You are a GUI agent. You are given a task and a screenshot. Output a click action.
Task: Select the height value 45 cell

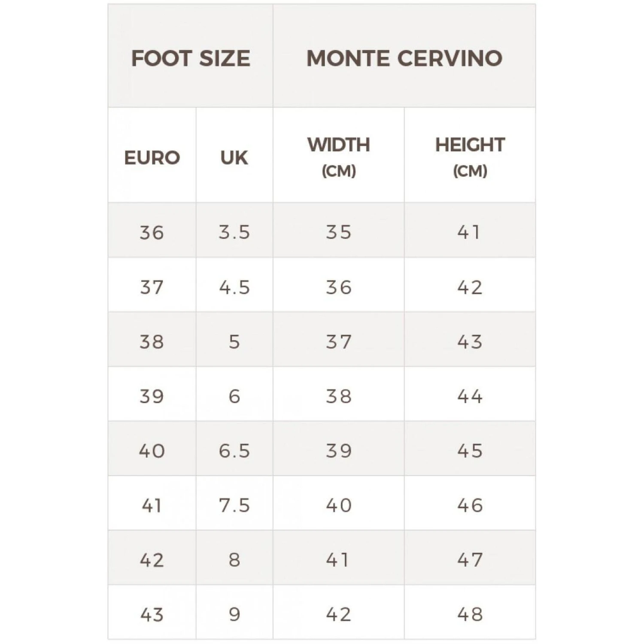(x=470, y=451)
